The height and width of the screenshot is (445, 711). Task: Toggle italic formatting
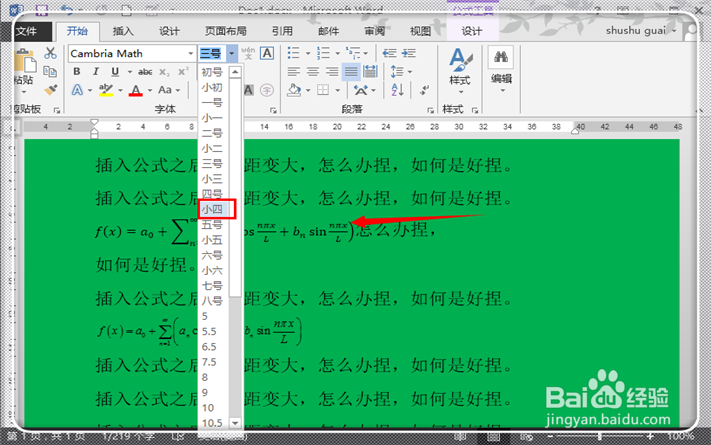point(96,71)
